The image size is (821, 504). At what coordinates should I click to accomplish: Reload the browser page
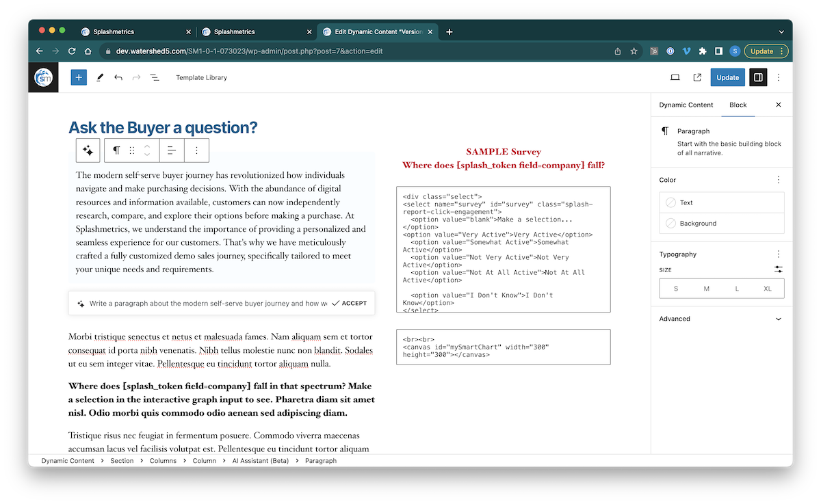(72, 51)
